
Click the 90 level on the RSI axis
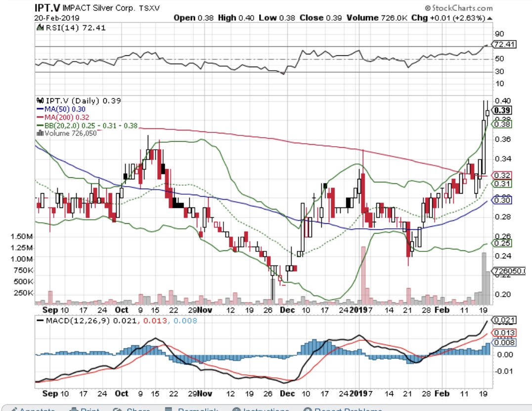(x=499, y=34)
